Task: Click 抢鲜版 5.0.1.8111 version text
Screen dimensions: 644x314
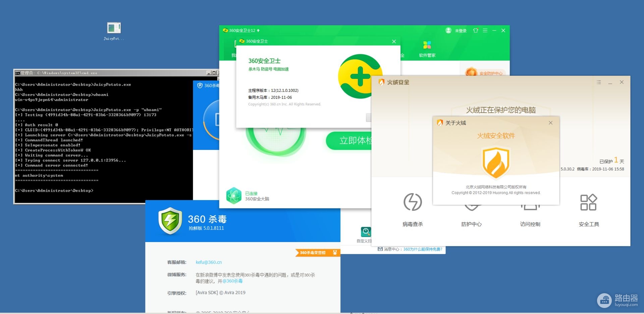Action: coord(206,228)
